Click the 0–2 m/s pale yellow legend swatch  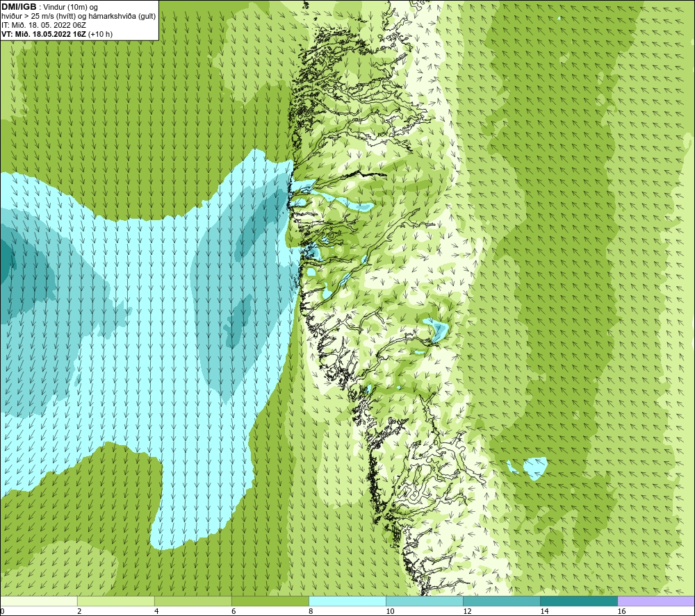point(39,601)
